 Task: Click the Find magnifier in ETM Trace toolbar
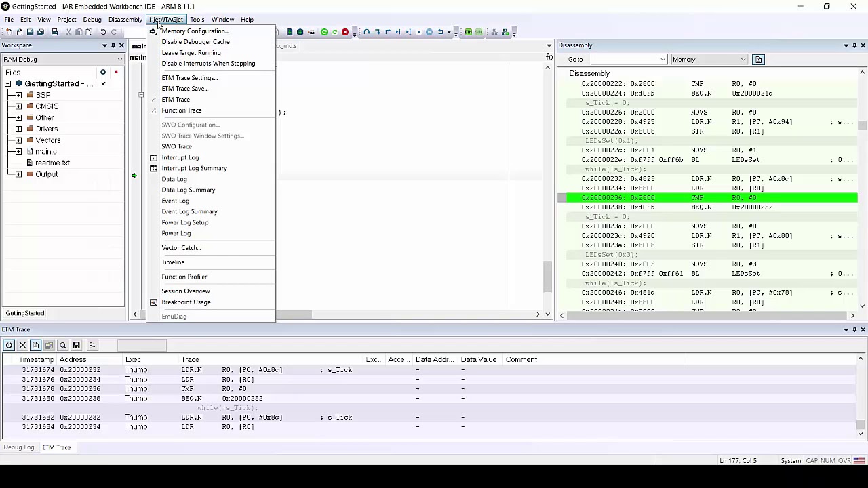click(62, 345)
